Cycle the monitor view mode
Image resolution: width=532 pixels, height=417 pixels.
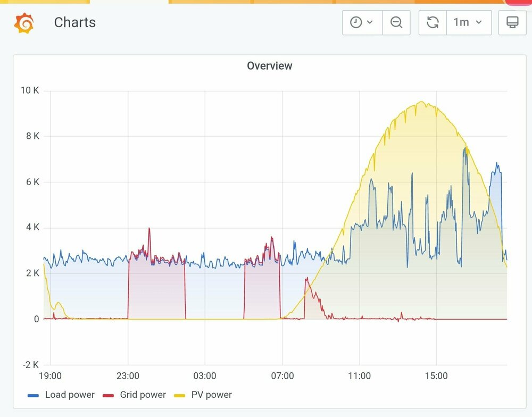(512, 22)
